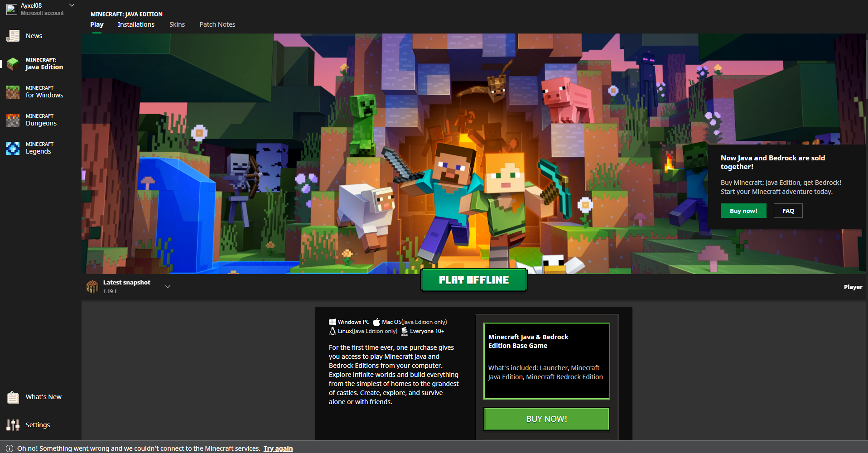Open the Patch Notes tab

click(217, 24)
